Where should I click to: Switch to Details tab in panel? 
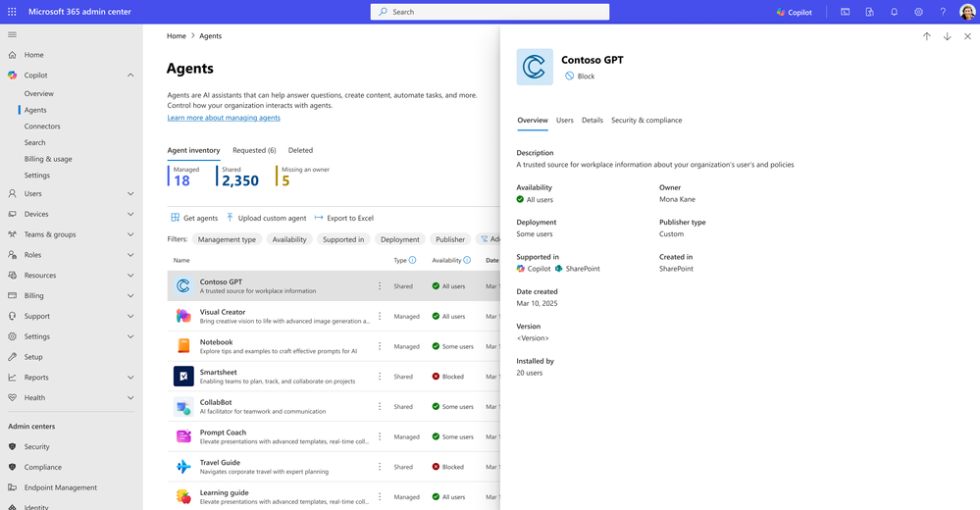[x=592, y=121]
